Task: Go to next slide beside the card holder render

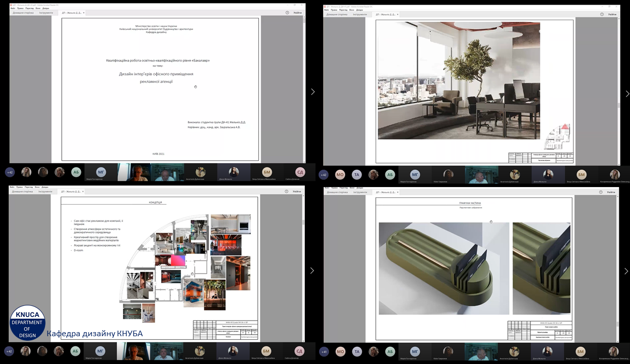Action: pyautogui.click(x=626, y=271)
